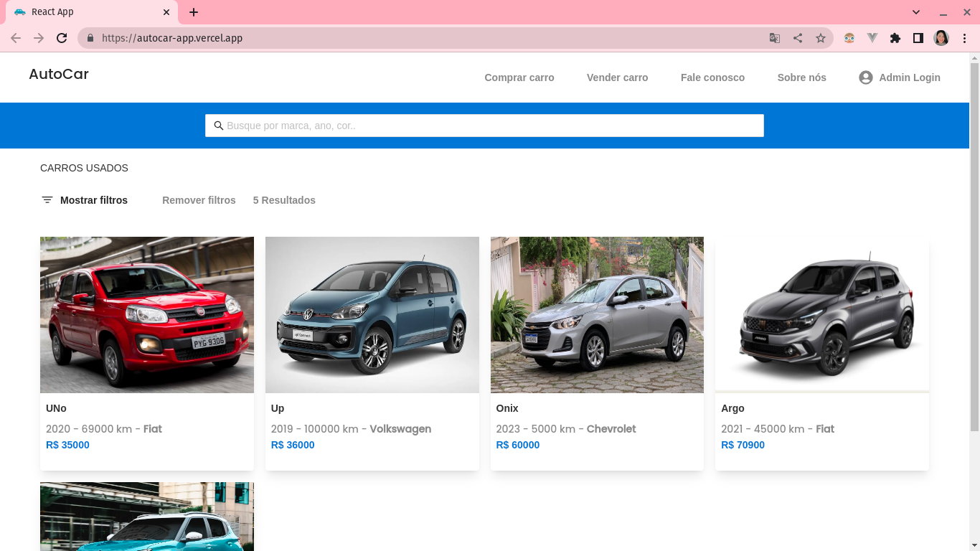The height and width of the screenshot is (551, 980).
Task: Click the Onix car title
Action: 507,408
